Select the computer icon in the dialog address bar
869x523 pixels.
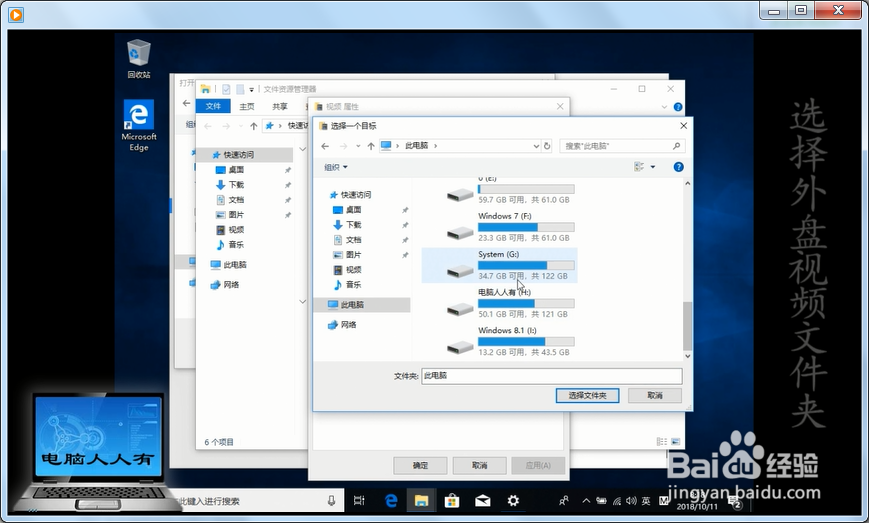click(386, 146)
